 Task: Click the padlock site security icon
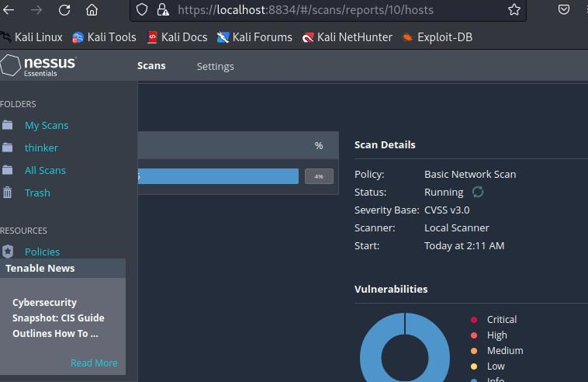[x=163, y=10]
